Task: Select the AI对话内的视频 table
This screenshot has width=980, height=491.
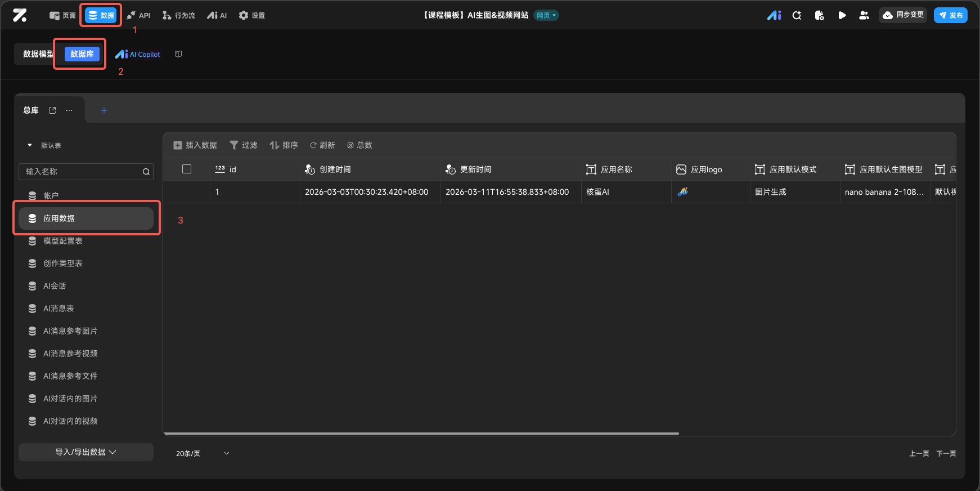Action: (86, 421)
